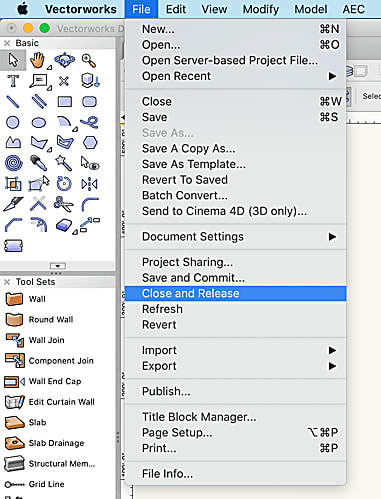Viewport: 381px width, 499px height.
Task: Open Basic palette overflow dropdown arrow
Action: [x=58, y=266]
